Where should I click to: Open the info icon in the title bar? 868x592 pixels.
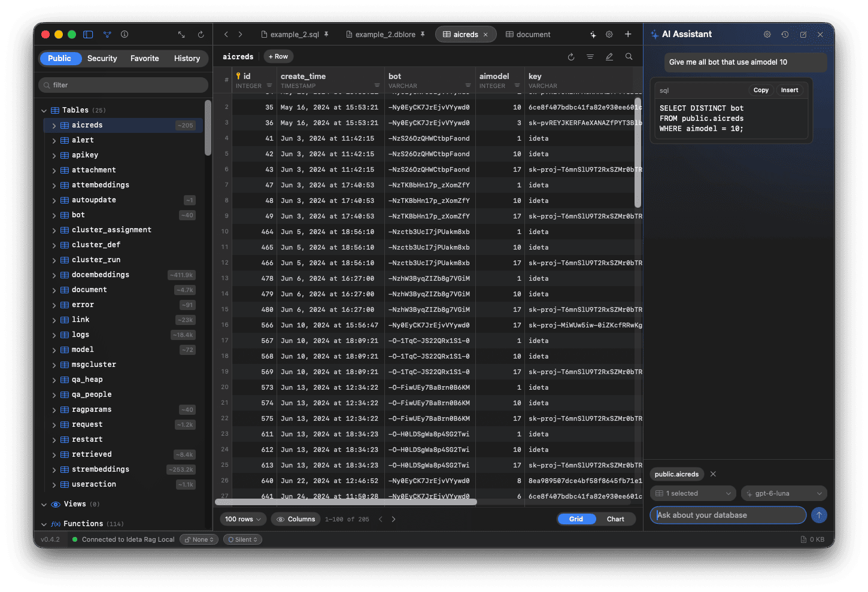(125, 35)
